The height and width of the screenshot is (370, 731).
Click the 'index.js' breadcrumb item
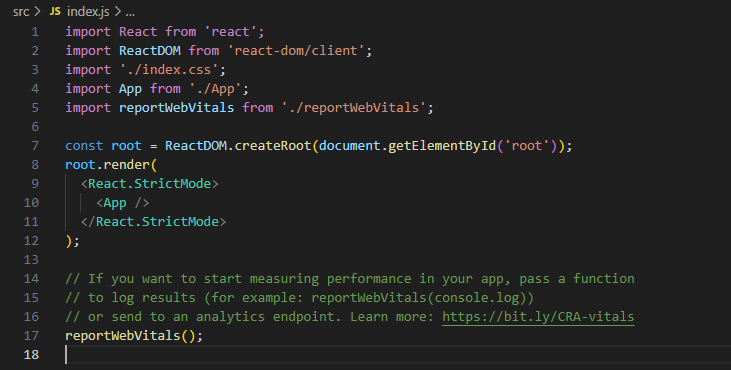point(88,12)
